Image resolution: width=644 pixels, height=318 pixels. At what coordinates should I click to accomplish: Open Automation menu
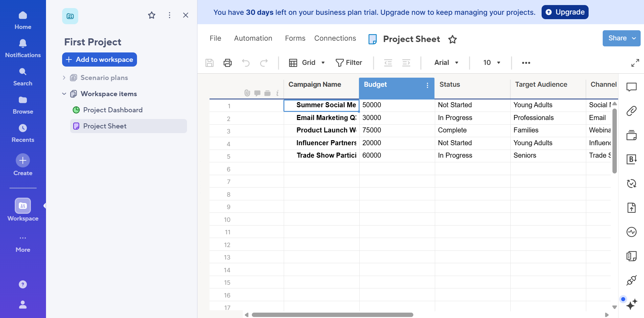(253, 38)
